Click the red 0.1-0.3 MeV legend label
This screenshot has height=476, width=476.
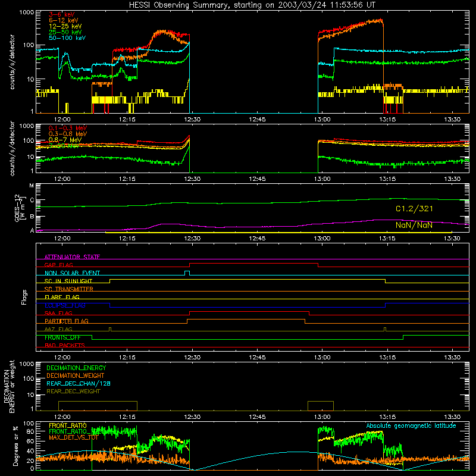[x=68, y=128]
